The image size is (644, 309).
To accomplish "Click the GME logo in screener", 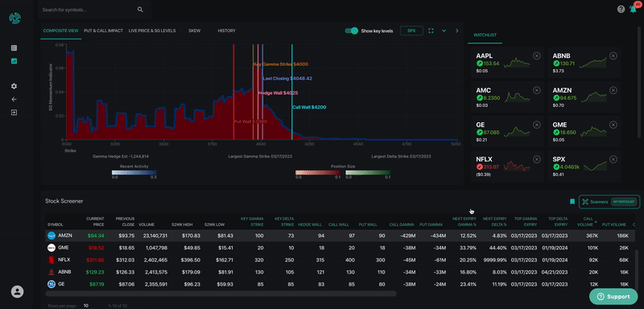I will click(x=52, y=248).
